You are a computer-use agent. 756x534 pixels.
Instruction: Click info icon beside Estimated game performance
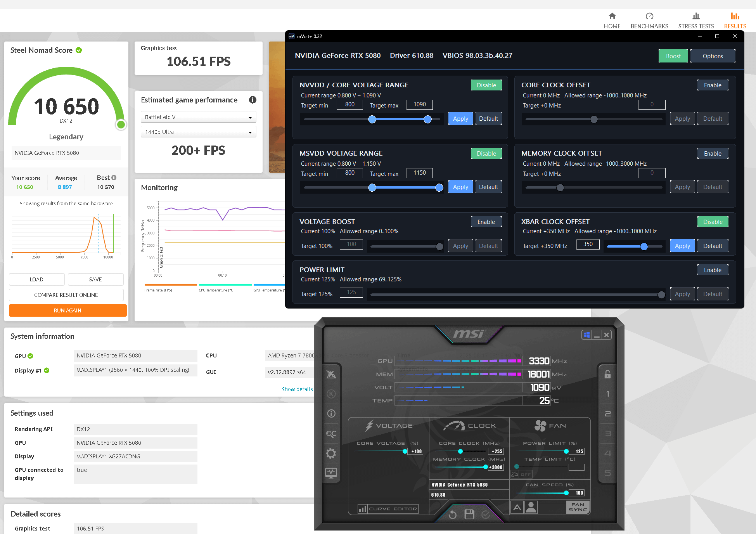click(253, 100)
